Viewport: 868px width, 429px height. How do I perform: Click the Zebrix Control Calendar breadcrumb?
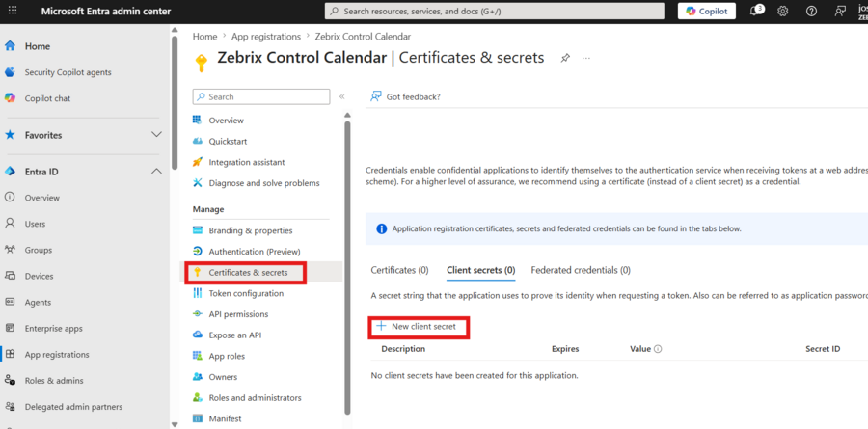pos(363,37)
